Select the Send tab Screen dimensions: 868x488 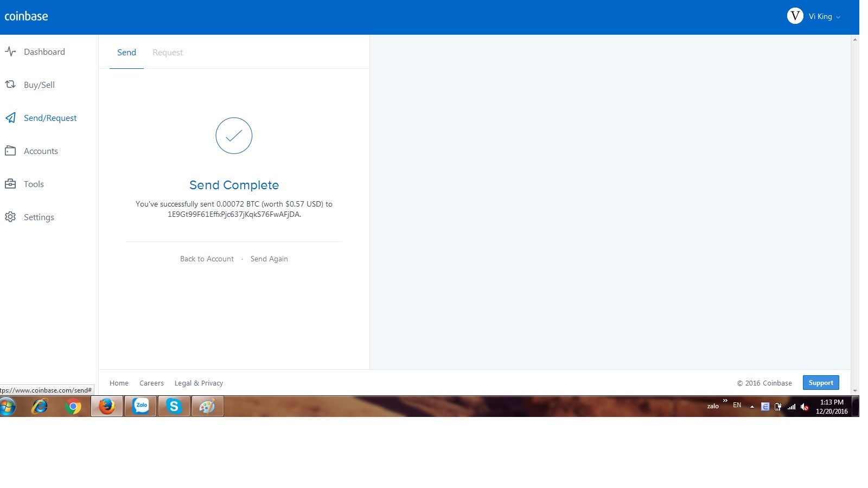[126, 53]
